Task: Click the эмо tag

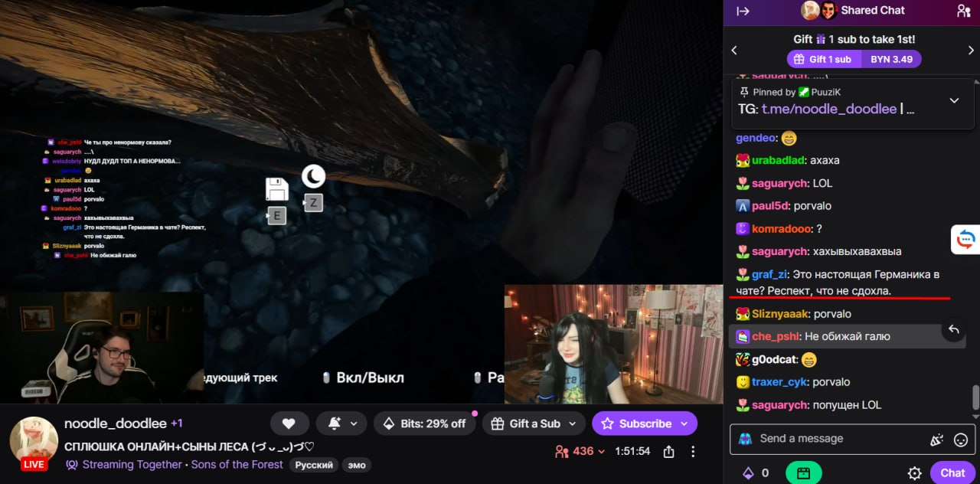Action: coord(357,465)
